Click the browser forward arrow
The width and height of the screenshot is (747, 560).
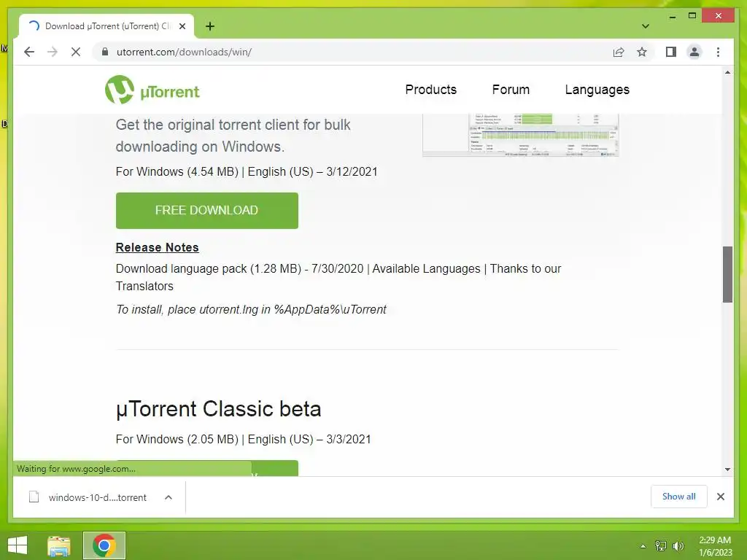point(53,52)
